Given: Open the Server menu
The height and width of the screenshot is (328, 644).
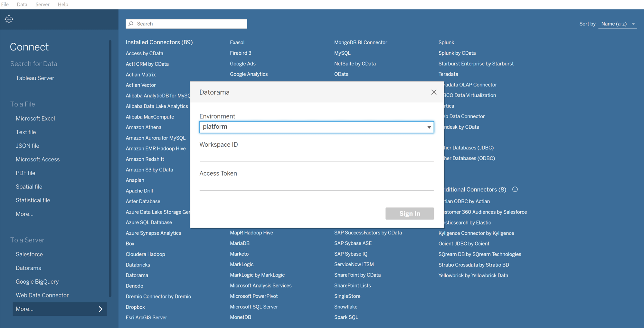Looking at the screenshot, I should 43,5.
